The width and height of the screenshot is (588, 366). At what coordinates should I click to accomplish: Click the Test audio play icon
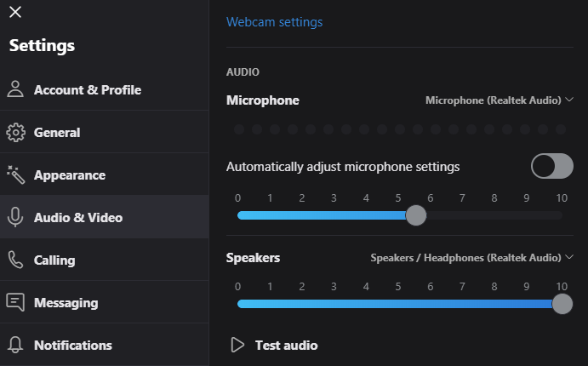point(237,345)
